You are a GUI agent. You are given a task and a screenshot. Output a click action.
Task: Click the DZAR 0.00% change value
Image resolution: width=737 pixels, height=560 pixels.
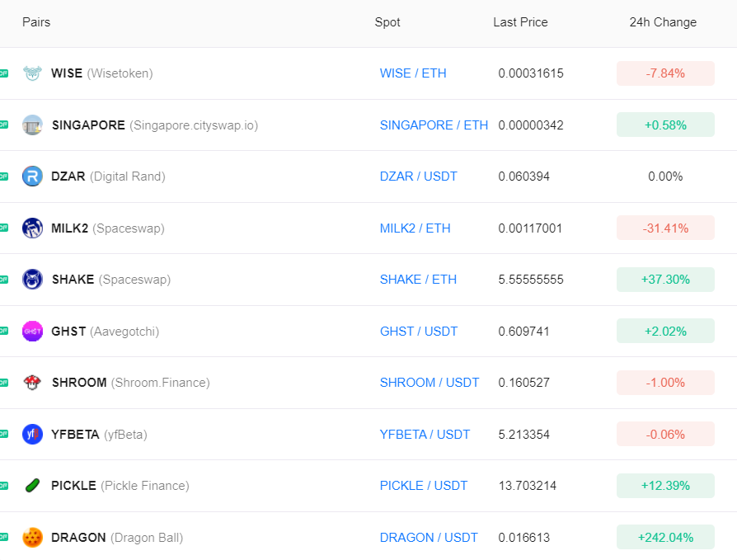[x=665, y=176]
